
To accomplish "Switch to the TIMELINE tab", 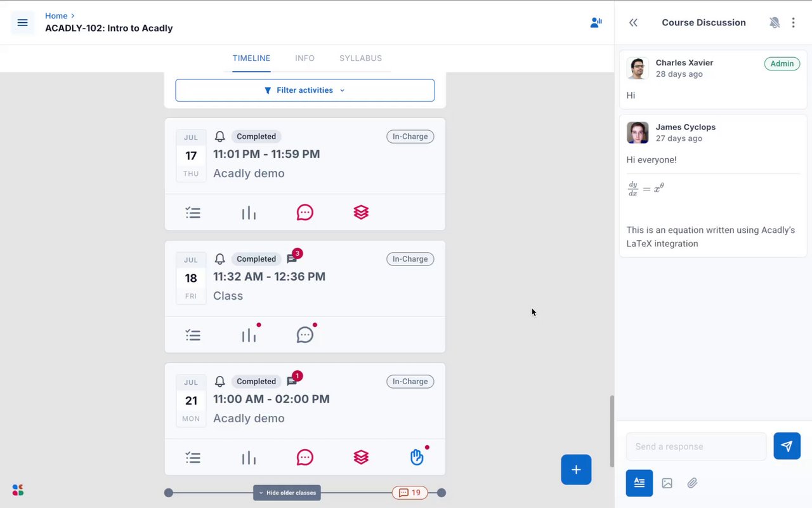I will point(251,58).
